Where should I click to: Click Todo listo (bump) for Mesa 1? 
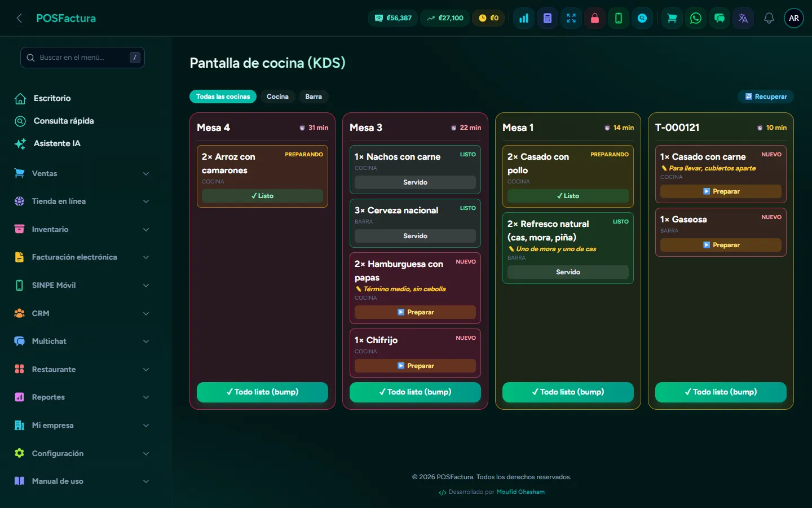point(568,392)
